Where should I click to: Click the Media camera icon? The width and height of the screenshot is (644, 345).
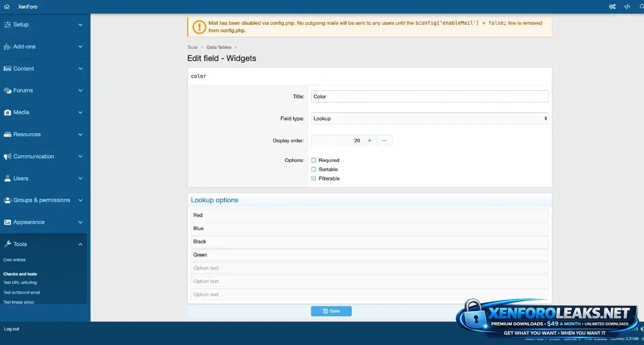coord(8,113)
